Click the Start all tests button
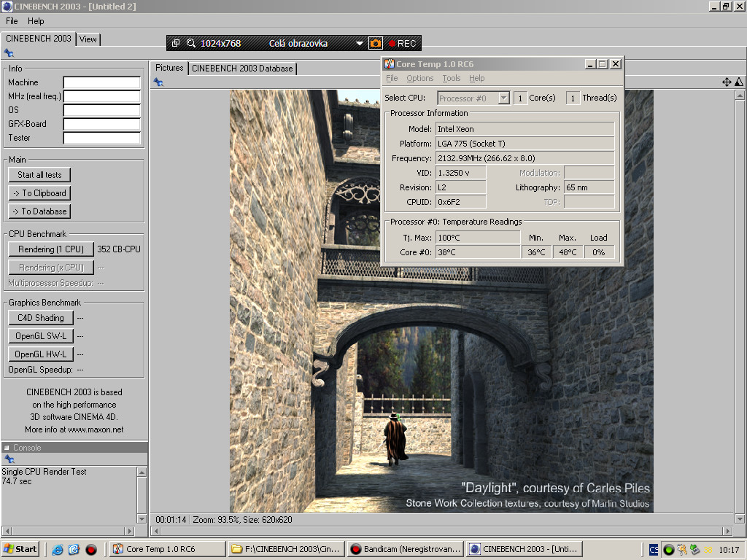 coord(39,175)
